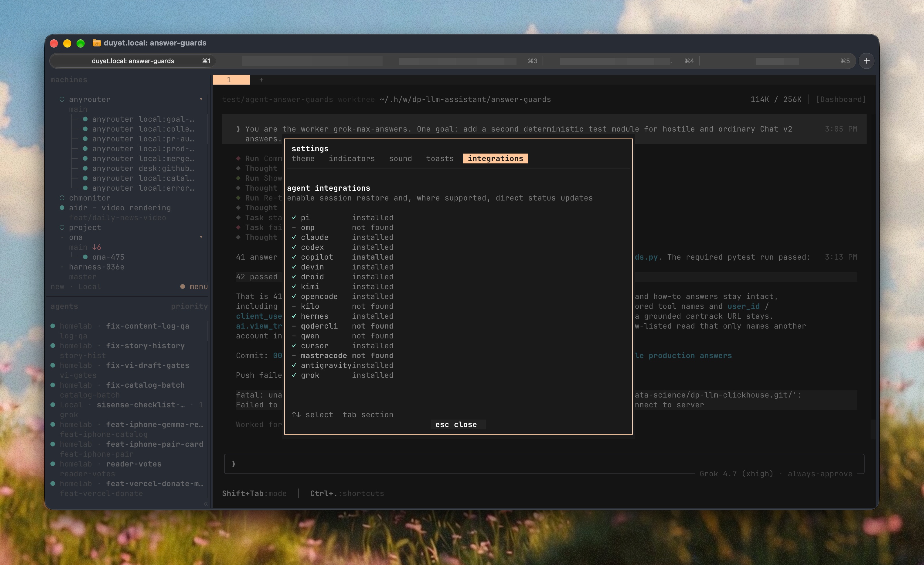Switch to the theme settings tab
Screen dimensions: 924x565
[x=303, y=158]
